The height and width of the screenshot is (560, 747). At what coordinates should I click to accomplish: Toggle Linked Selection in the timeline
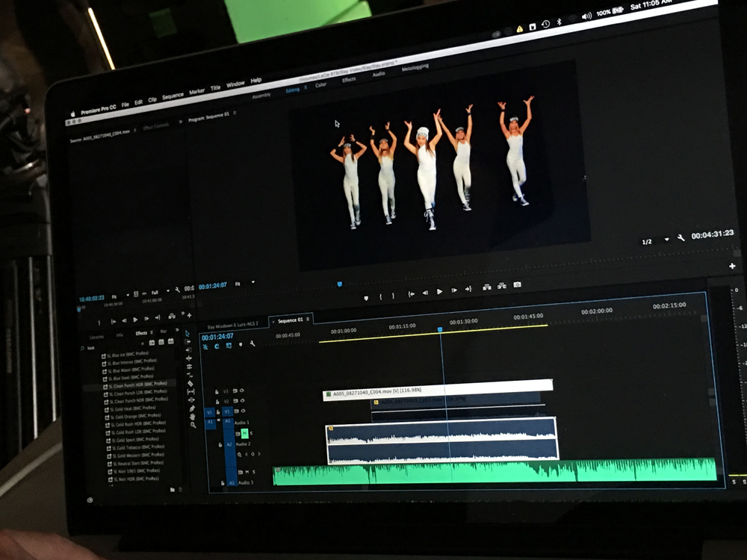229,345
